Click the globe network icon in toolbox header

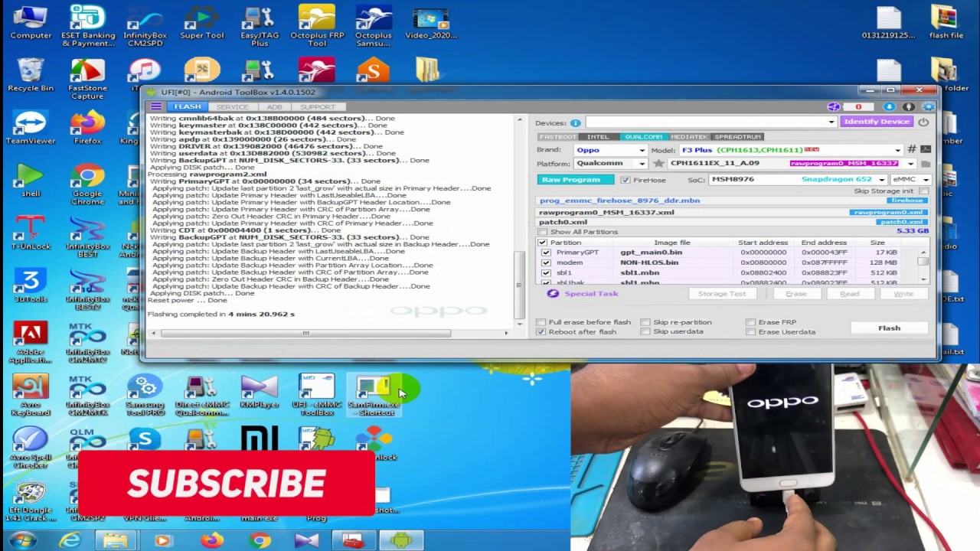click(834, 107)
